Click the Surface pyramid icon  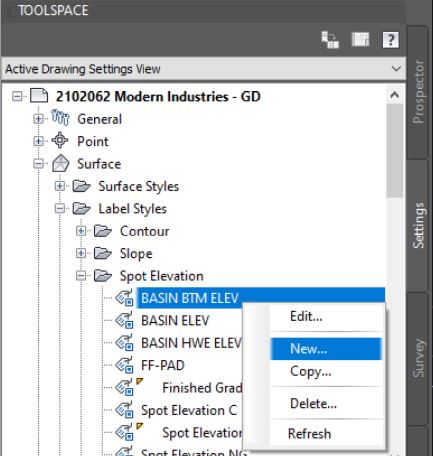click(60, 163)
